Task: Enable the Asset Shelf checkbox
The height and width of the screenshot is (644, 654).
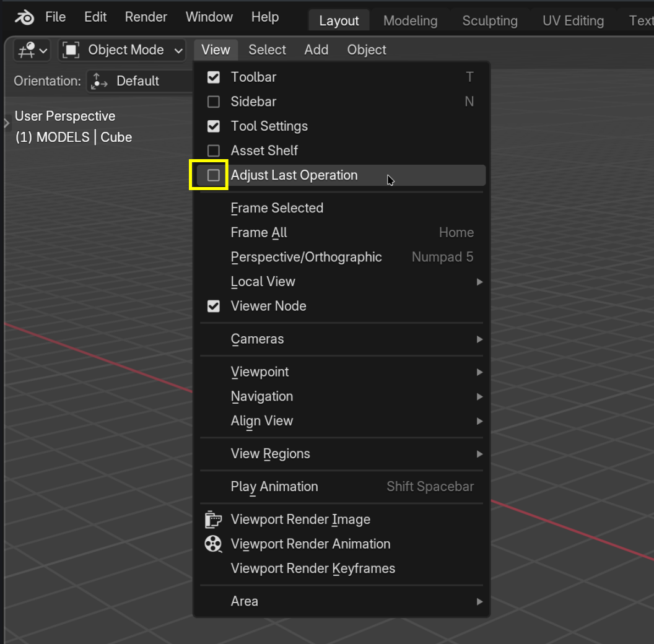Action: (214, 150)
